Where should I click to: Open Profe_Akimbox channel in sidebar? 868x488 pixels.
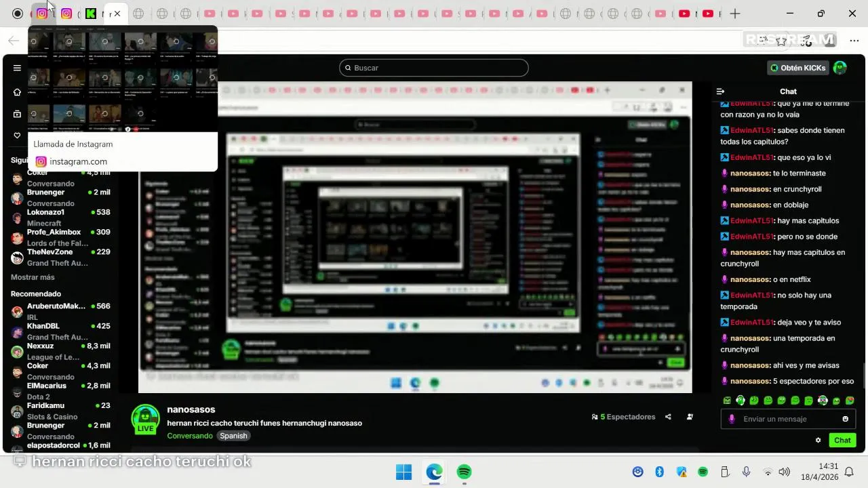click(61, 237)
